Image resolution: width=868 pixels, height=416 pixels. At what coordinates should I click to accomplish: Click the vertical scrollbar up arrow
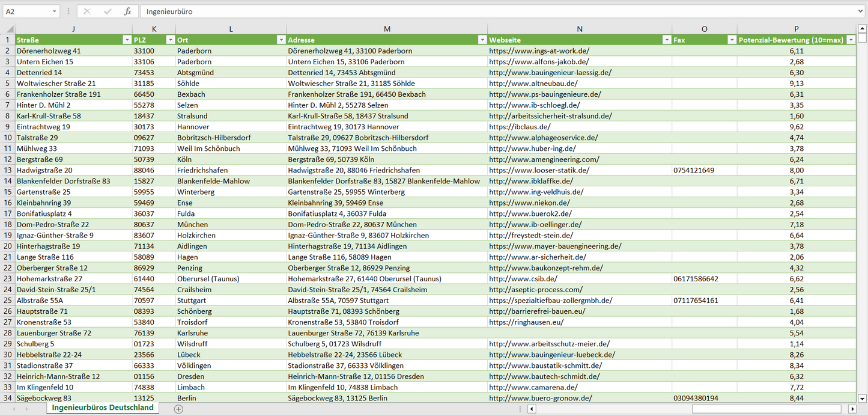click(x=863, y=29)
